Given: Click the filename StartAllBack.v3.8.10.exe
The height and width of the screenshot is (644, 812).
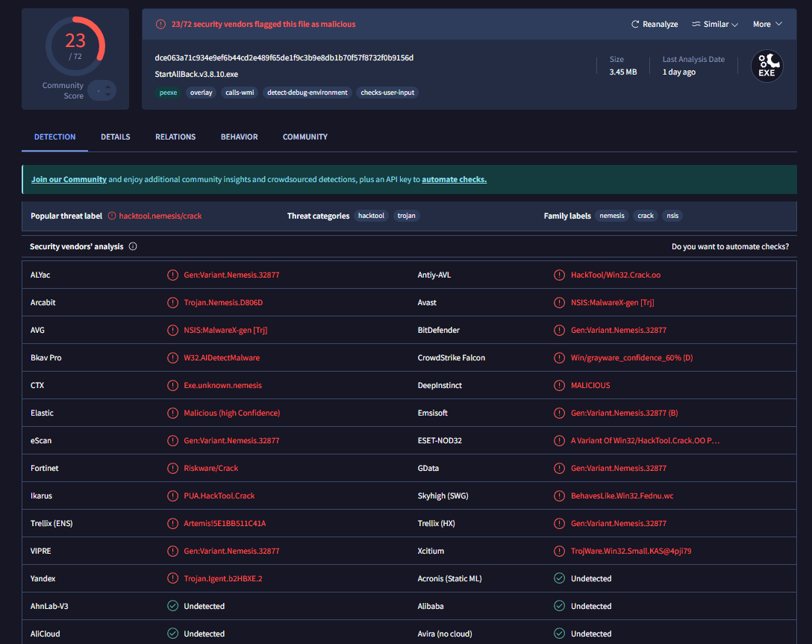Looking at the screenshot, I should (196, 74).
